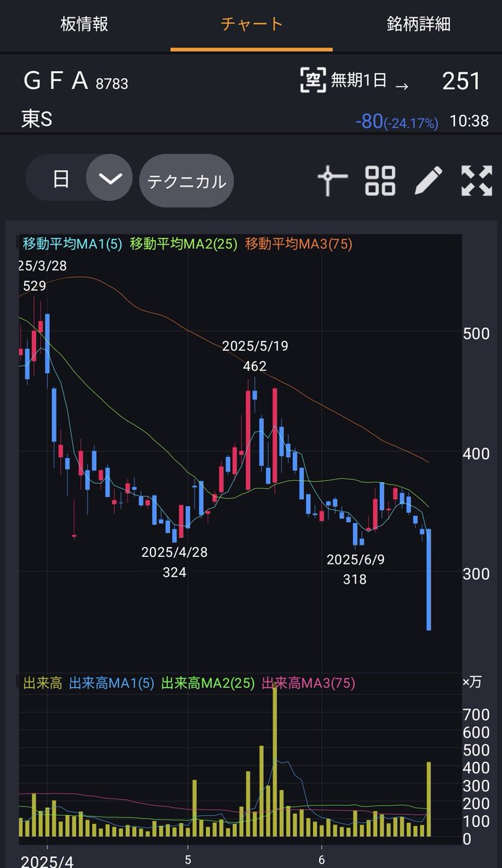Click the 出来高MA2(25) legend
The image size is (502, 868).
208,682
